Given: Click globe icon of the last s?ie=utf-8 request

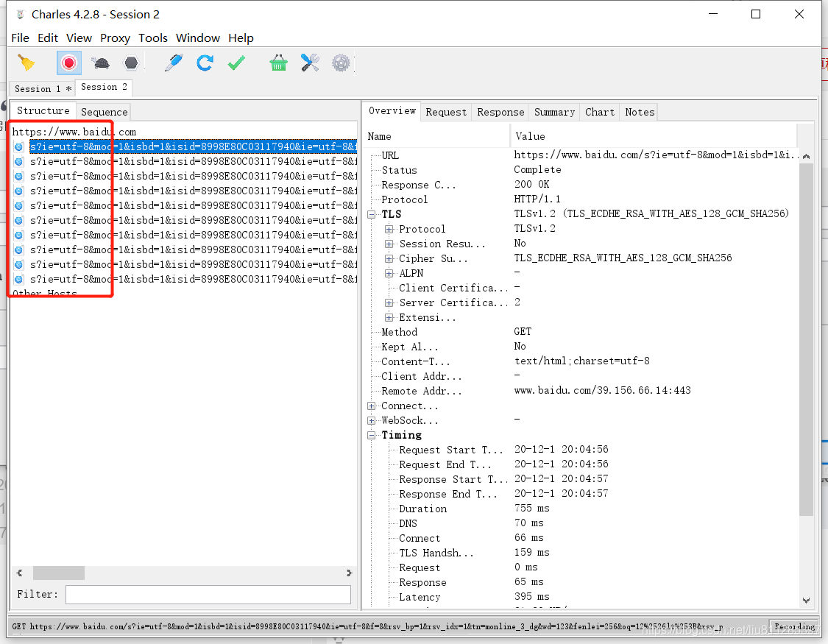Looking at the screenshot, I should tap(19, 279).
